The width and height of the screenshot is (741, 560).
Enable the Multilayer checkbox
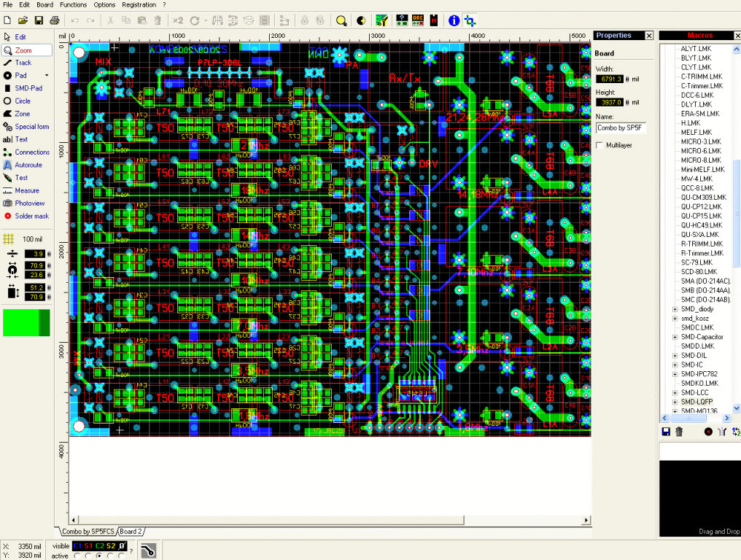coord(600,145)
